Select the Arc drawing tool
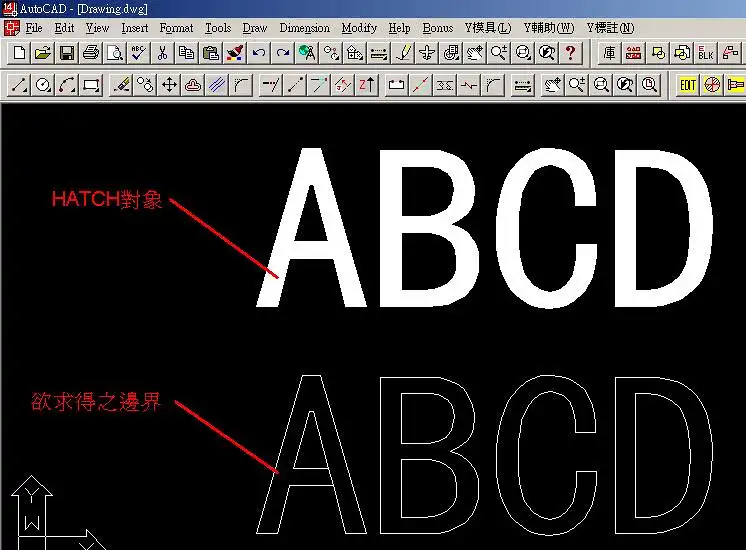Image resolution: width=746 pixels, height=550 pixels. (67, 85)
